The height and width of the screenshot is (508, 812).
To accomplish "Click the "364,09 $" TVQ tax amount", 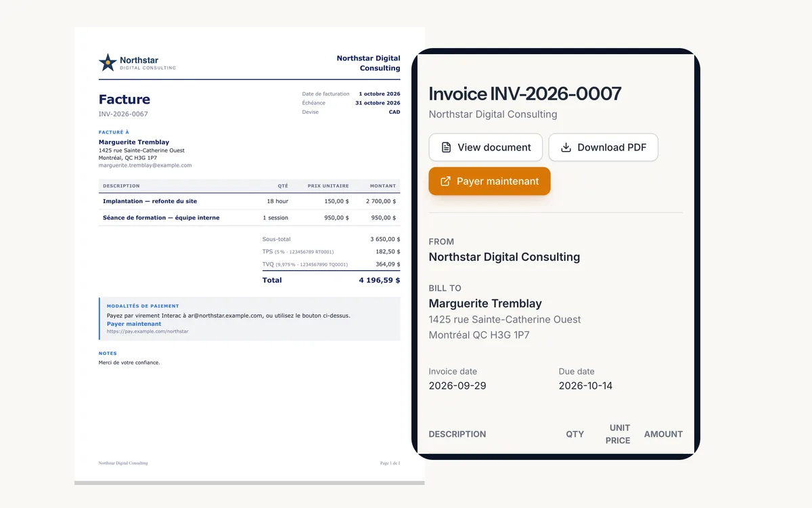I will click(388, 264).
